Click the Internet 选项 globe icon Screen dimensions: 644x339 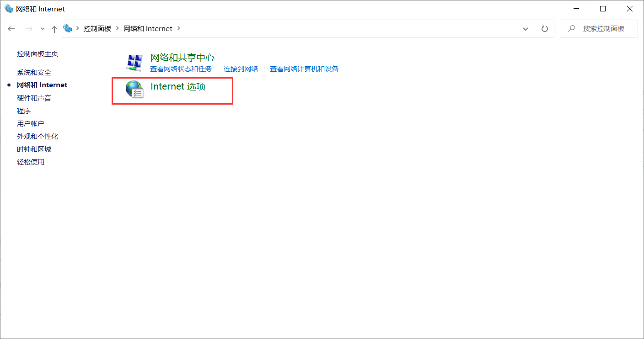coord(134,90)
